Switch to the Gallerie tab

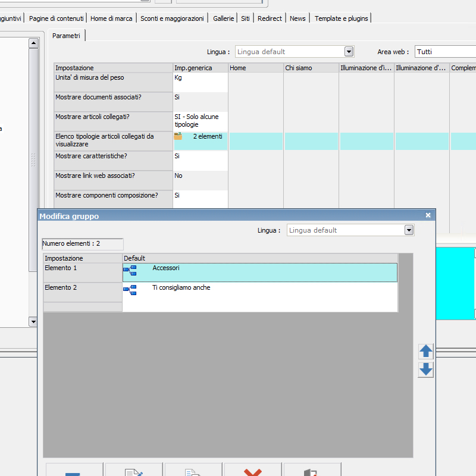click(224, 18)
